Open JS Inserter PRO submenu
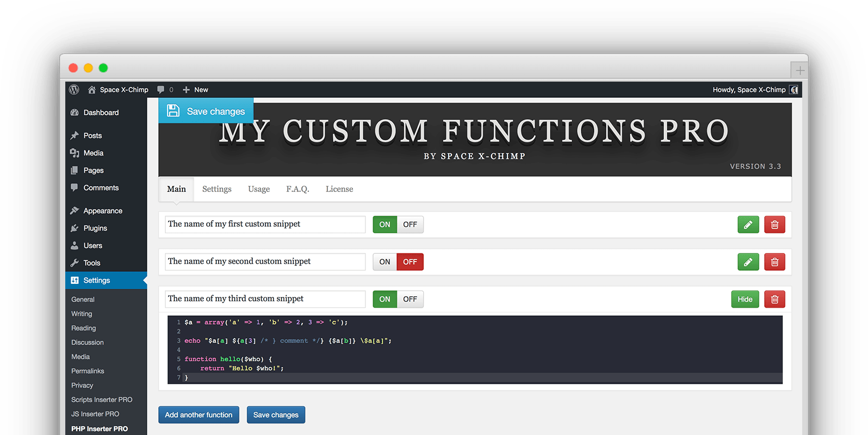 95,414
